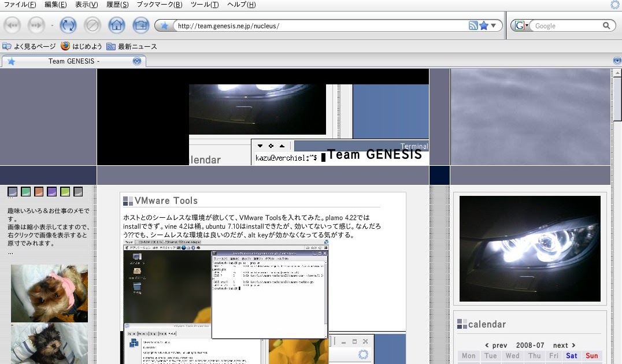Open the ヘルプ(H) menu
This screenshot has width=622, height=364.
coord(242,5)
